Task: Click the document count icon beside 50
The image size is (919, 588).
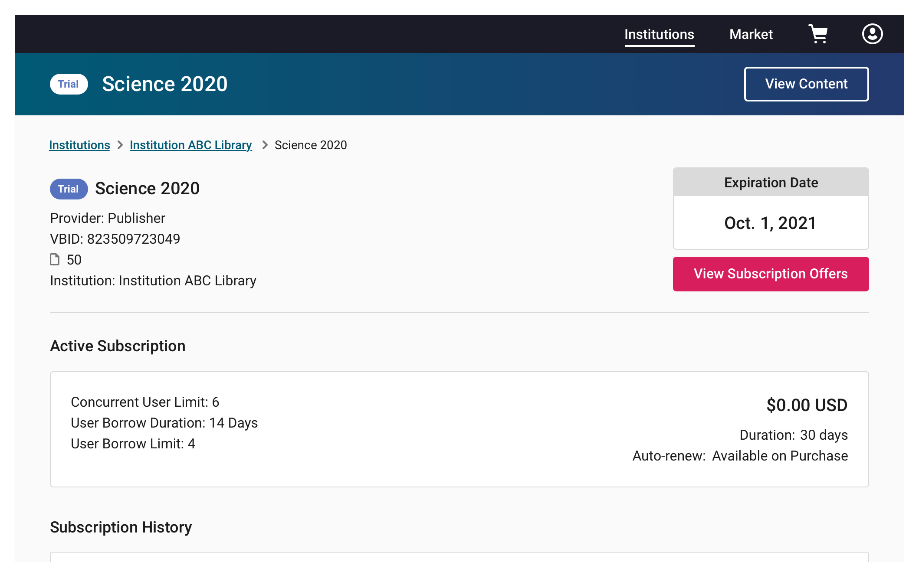Action: tap(55, 259)
